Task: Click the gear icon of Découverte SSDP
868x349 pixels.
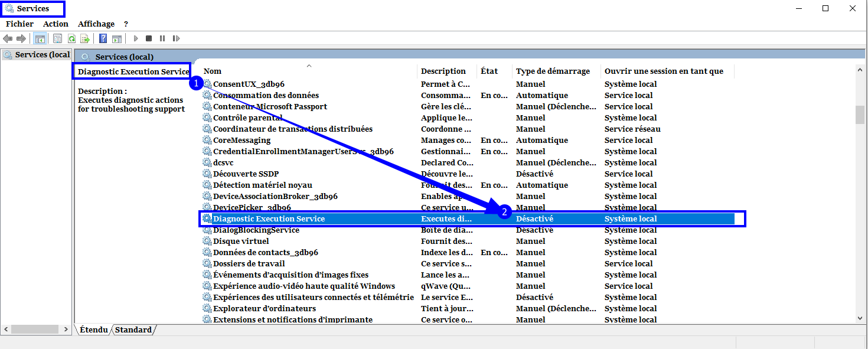Action: coord(207,174)
